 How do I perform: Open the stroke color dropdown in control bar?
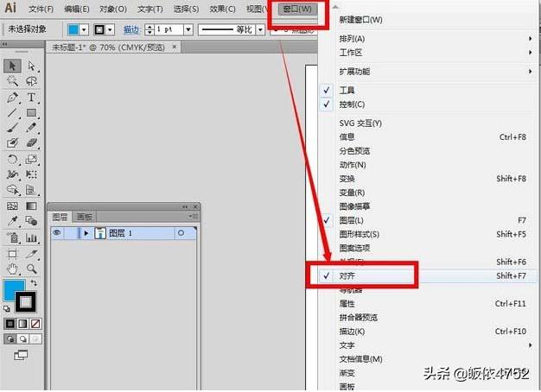110,30
